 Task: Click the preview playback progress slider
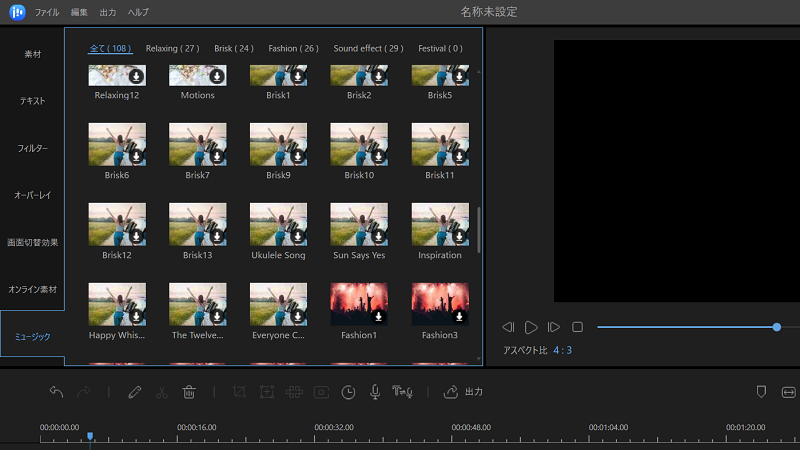[x=690, y=327]
